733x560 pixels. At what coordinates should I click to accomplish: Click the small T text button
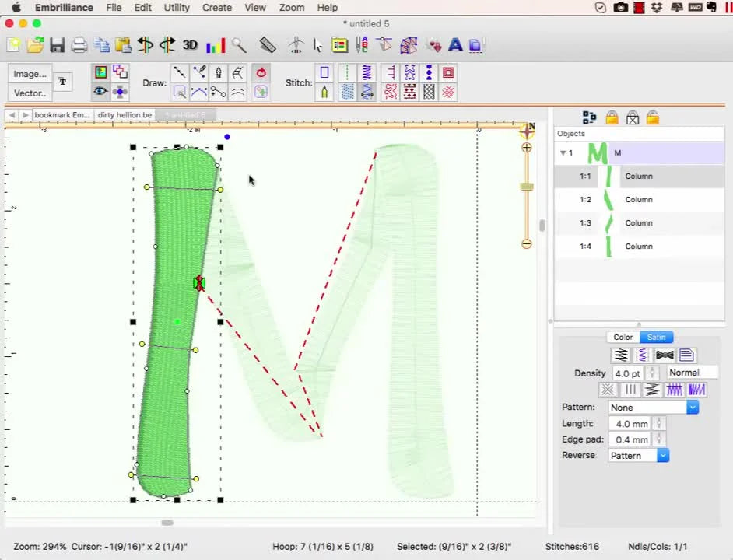click(x=63, y=82)
